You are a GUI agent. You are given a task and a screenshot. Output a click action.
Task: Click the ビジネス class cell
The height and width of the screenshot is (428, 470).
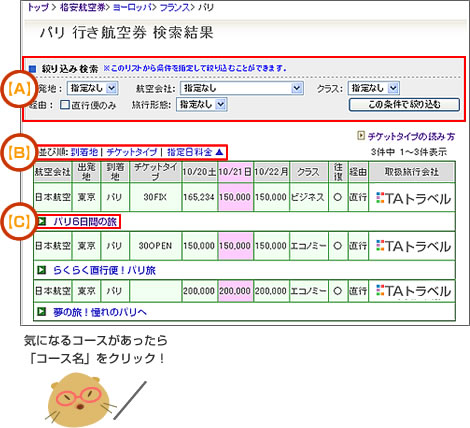[308, 197]
